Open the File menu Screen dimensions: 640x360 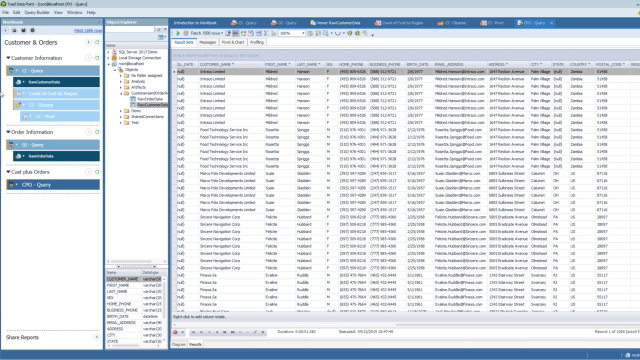point(5,12)
